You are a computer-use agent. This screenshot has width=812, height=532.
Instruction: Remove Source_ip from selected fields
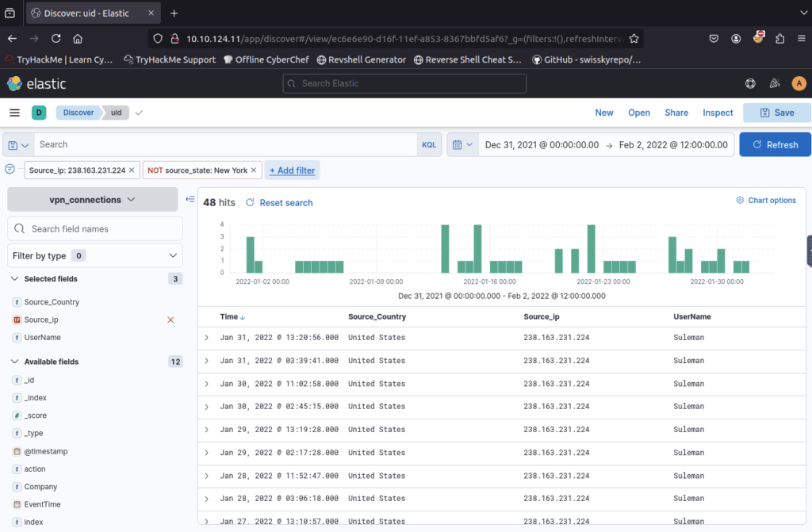[170, 320]
